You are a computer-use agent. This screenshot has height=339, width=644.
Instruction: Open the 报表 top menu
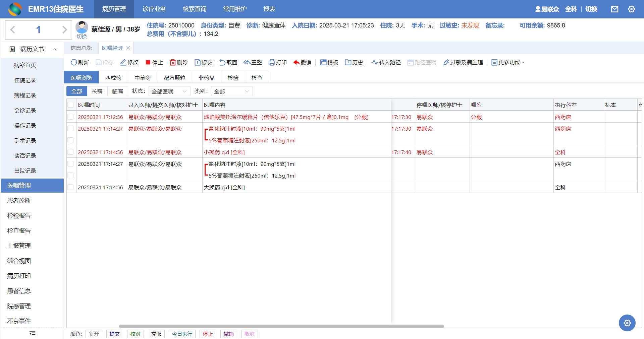pyautogui.click(x=269, y=9)
